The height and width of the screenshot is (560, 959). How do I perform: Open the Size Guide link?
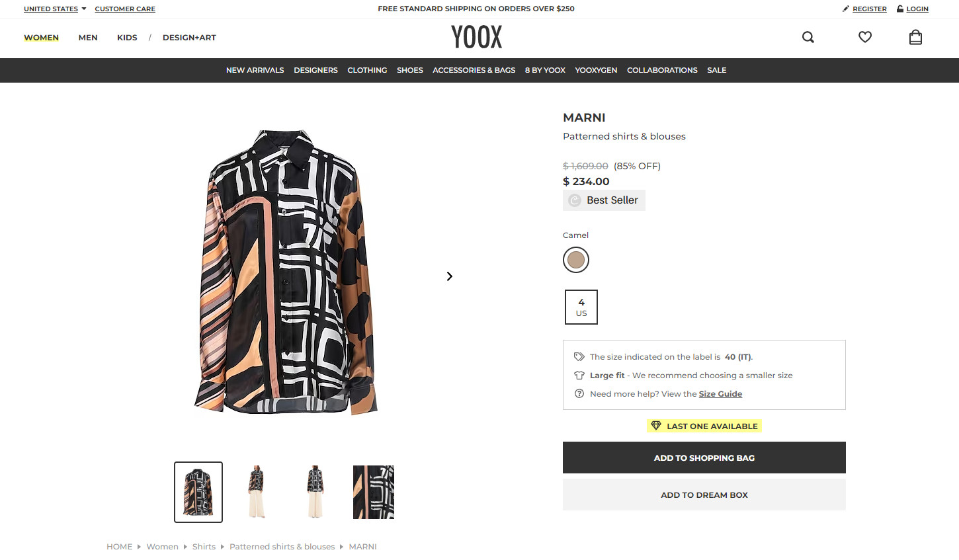click(720, 394)
